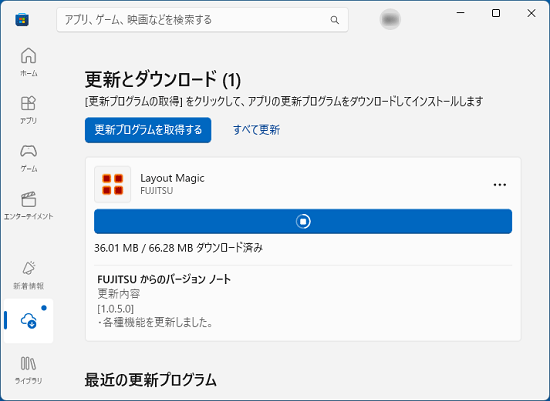Minimize the Microsoft Store window
Screen dimensions: 550x401
(461, 13)
